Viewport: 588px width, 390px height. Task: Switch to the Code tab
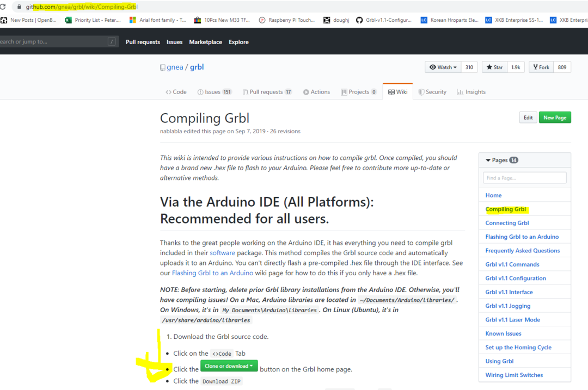(x=176, y=92)
